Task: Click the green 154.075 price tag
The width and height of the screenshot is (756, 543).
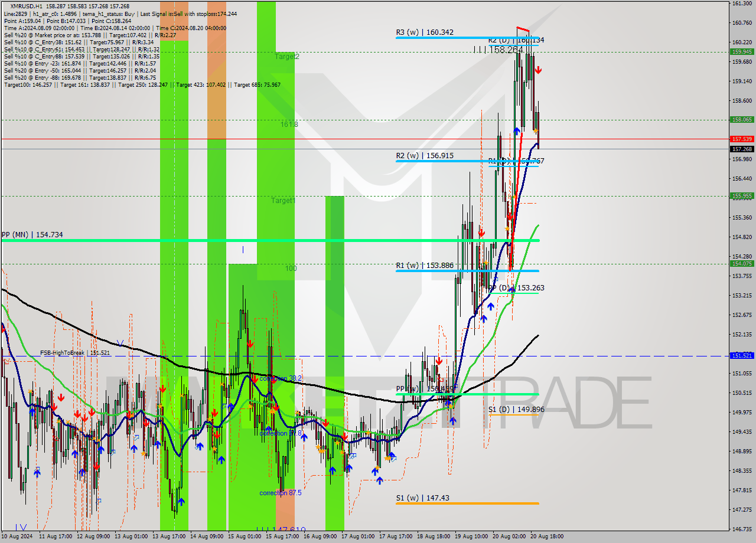Action: (742, 264)
